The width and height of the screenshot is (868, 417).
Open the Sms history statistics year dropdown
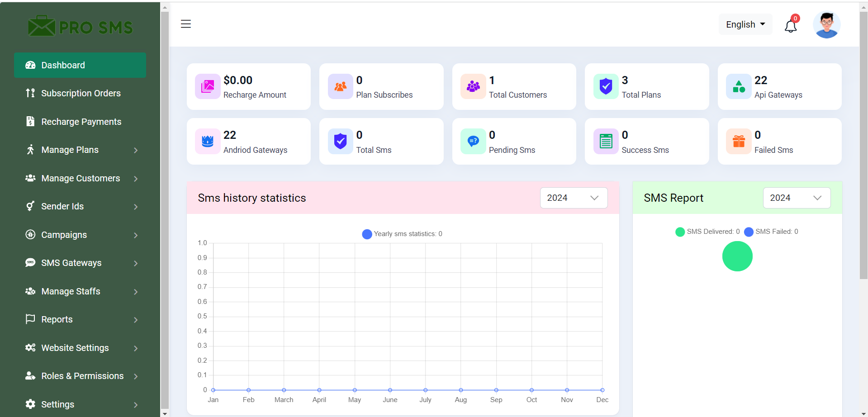coord(573,198)
